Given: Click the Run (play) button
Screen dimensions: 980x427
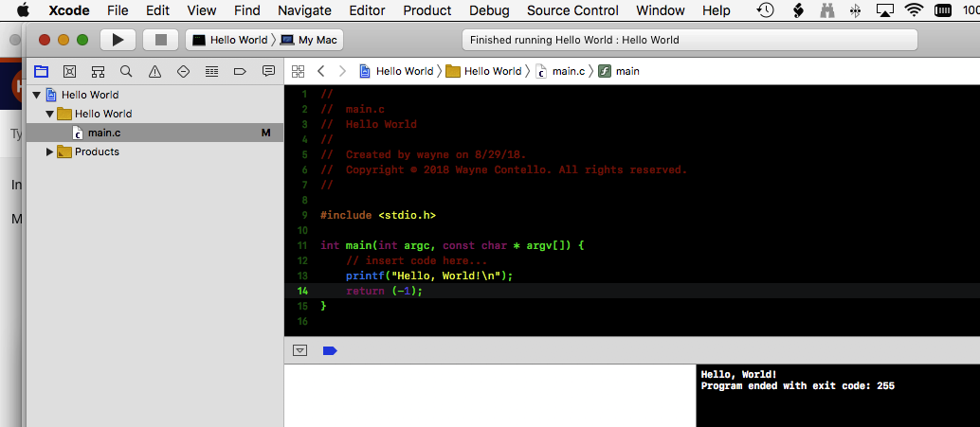Looking at the screenshot, I should point(118,40).
